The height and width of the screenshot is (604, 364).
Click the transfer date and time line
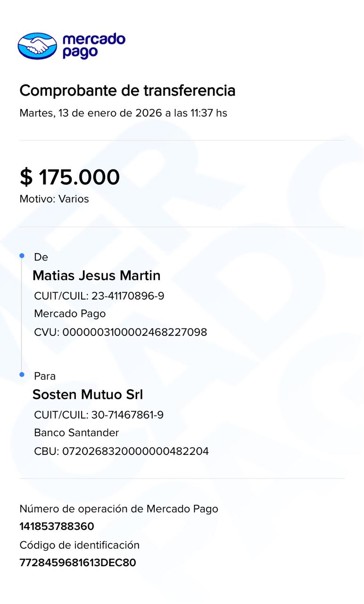click(123, 113)
